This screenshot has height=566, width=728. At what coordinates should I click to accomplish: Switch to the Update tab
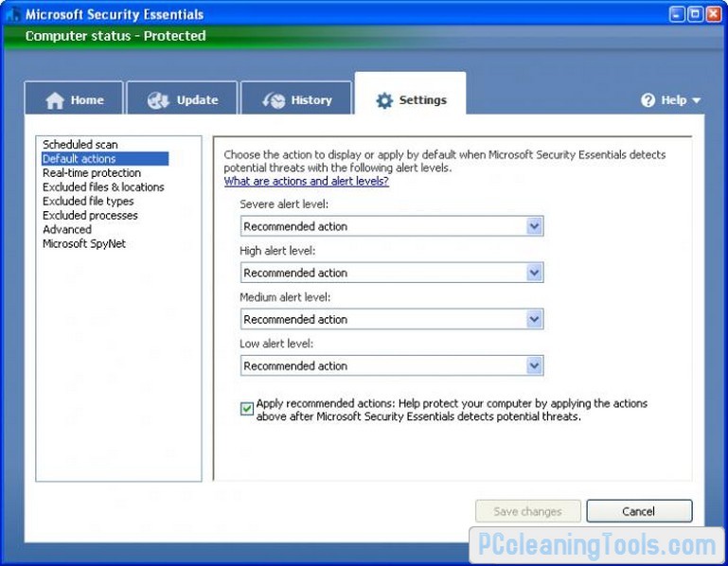coord(182,98)
